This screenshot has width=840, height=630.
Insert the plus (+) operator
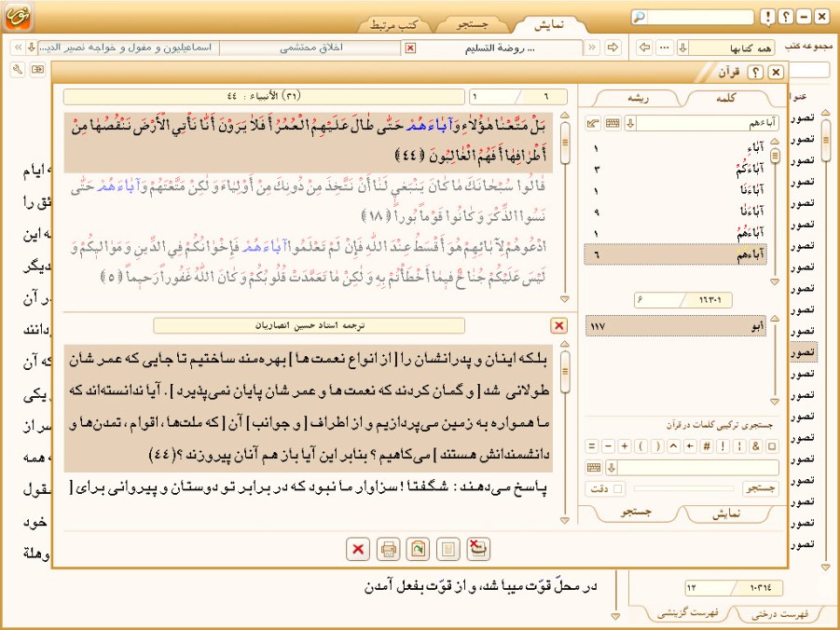click(625, 445)
